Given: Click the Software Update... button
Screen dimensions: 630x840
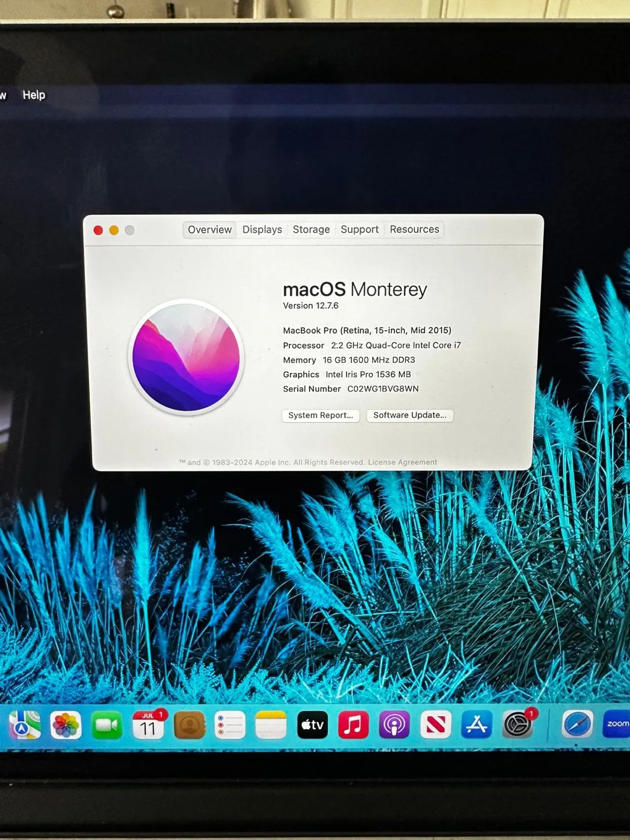Looking at the screenshot, I should tap(410, 415).
